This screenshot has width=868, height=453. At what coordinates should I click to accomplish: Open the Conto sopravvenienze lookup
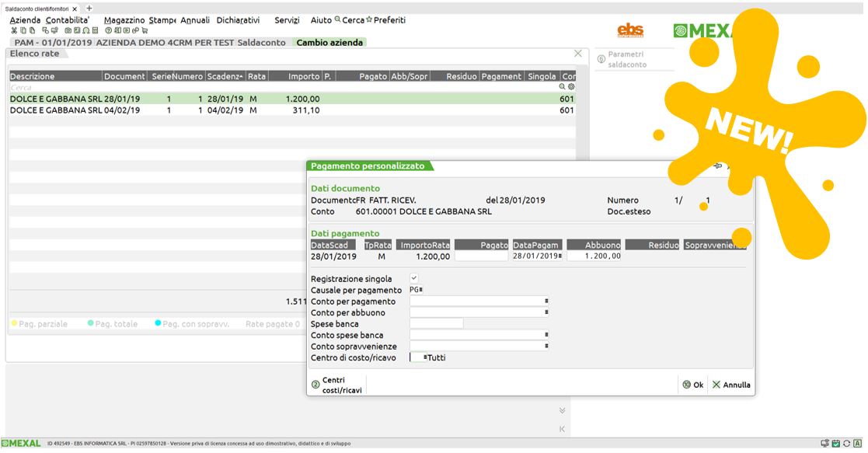(546, 346)
